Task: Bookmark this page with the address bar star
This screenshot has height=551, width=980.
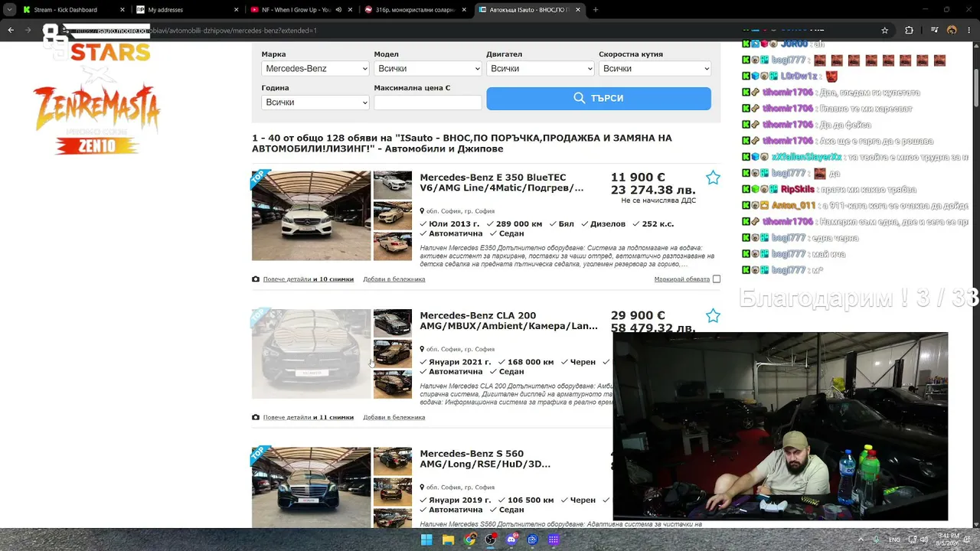Action: coord(885,31)
